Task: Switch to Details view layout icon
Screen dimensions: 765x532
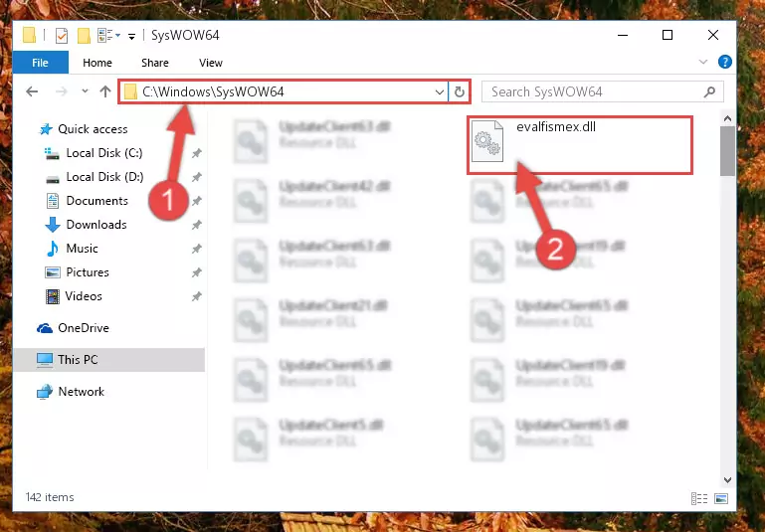Action: [699, 498]
